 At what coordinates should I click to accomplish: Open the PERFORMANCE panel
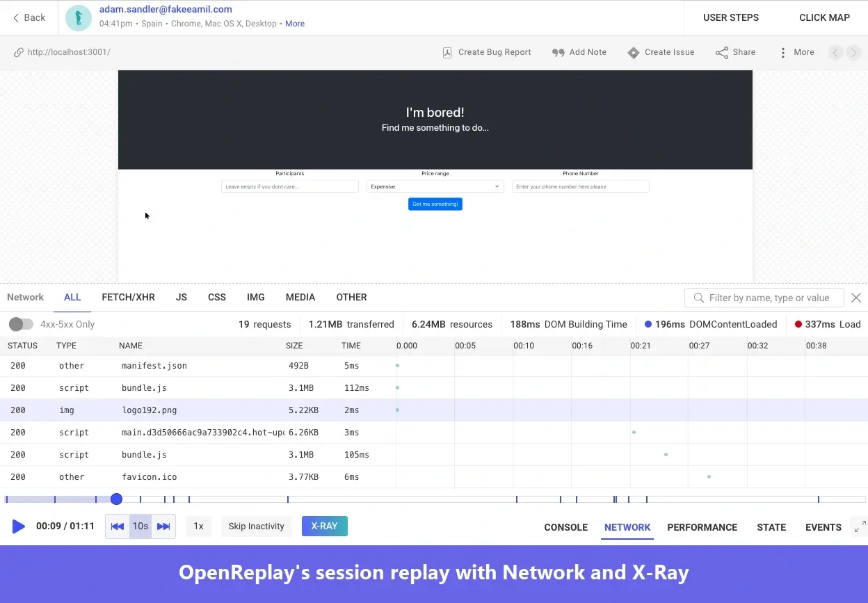coord(702,527)
